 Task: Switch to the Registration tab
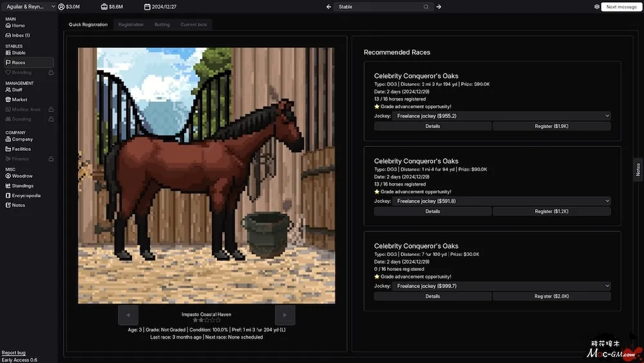[x=131, y=25]
